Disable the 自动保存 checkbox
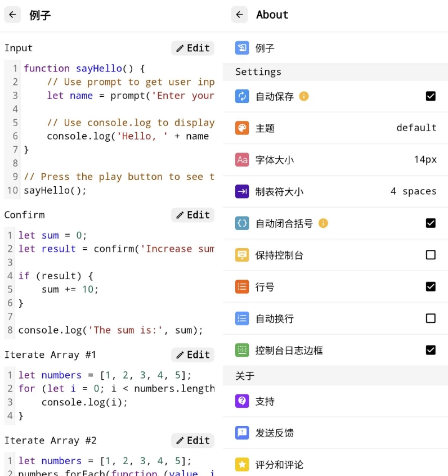Screen dimensions: 448x476 pyautogui.click(x=431, y=96)
